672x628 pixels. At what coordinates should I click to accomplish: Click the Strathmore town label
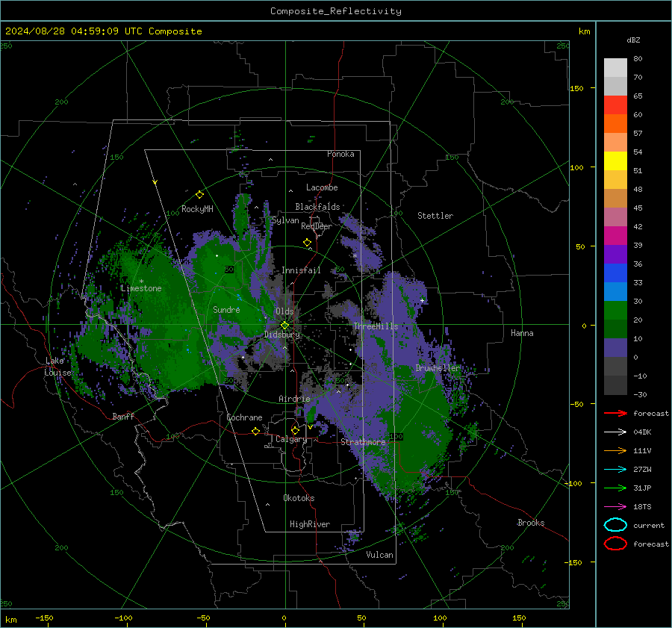tap(363, 442)
